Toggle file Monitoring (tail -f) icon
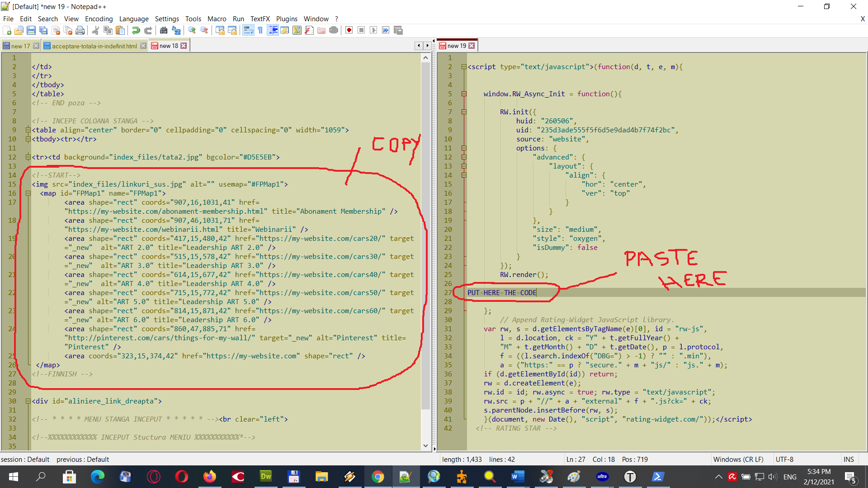Image resolution: width=868 pixels, height=488 pixels. (334, 30)
